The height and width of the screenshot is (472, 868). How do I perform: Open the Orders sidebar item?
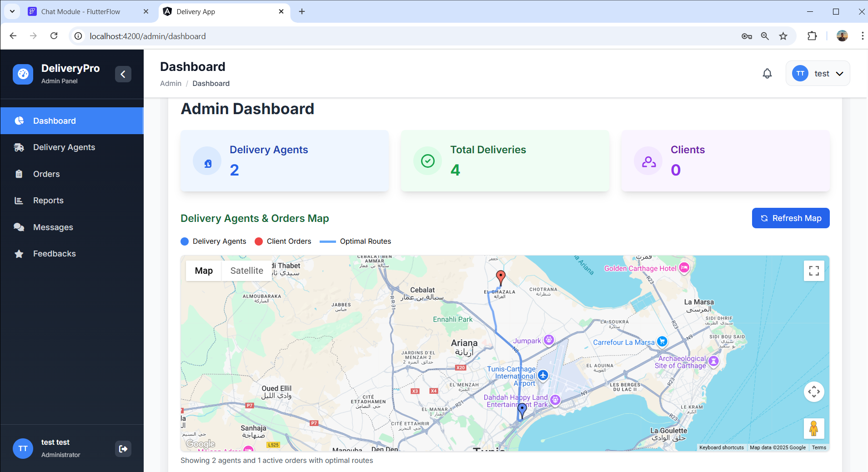tap(72, 174)
